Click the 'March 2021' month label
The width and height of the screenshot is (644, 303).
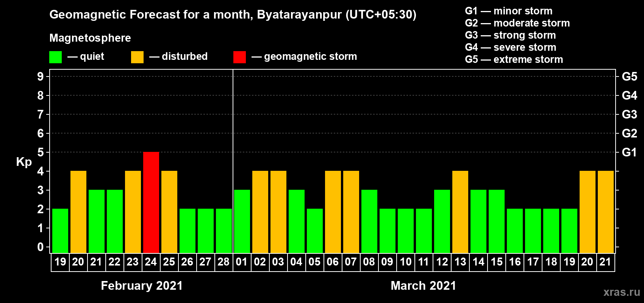pyautogui.click(x=424, y=286)
